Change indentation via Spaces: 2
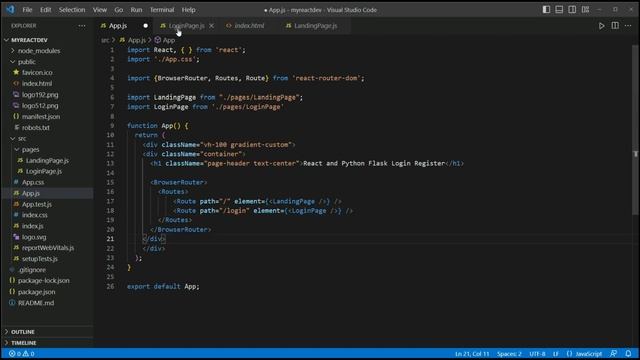The height and width of the screenshot is (360, 640). coord(509,354)
